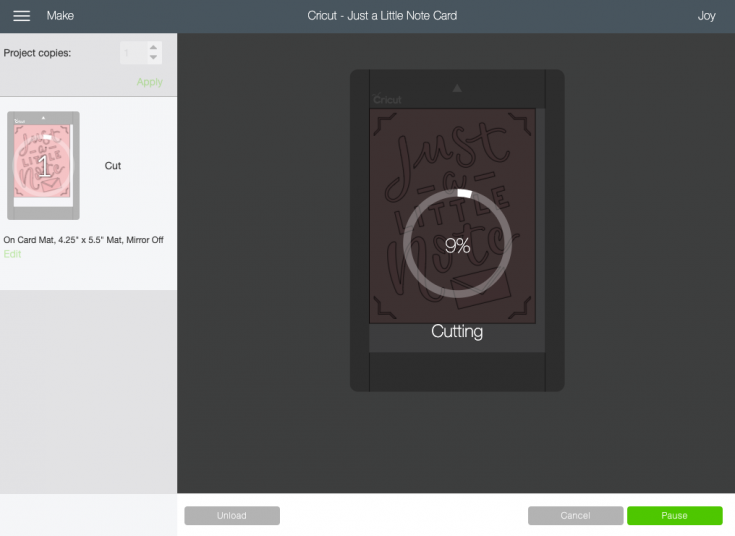Click the Cutting status text
Image resolution: width=735 pixels, height=536 pixels.
pyautogui.click(x=457, y=332)
